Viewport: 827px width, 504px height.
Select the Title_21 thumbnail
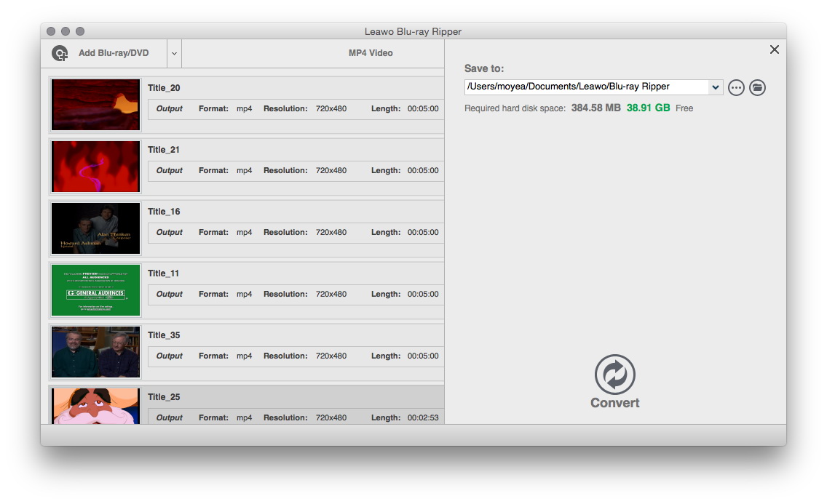95,167
